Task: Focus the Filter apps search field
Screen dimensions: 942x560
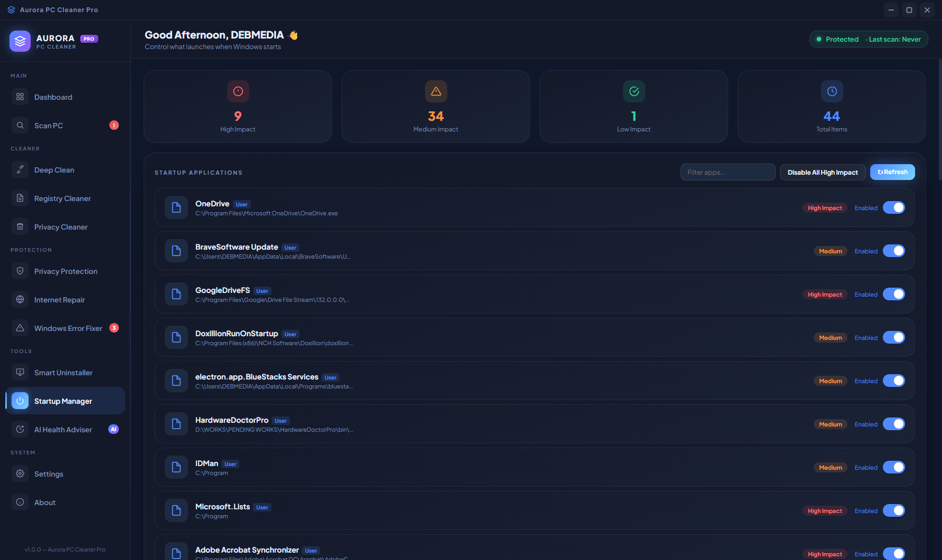Action: (x=728, y=172)
